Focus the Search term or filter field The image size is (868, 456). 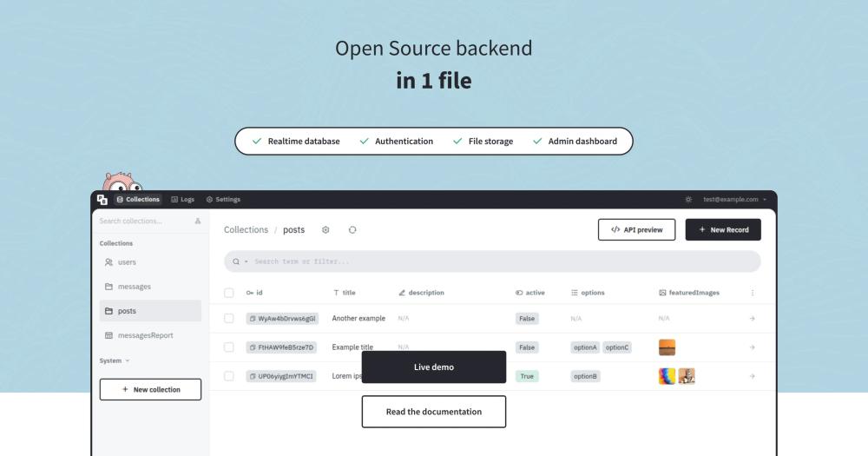coord(492,261)
